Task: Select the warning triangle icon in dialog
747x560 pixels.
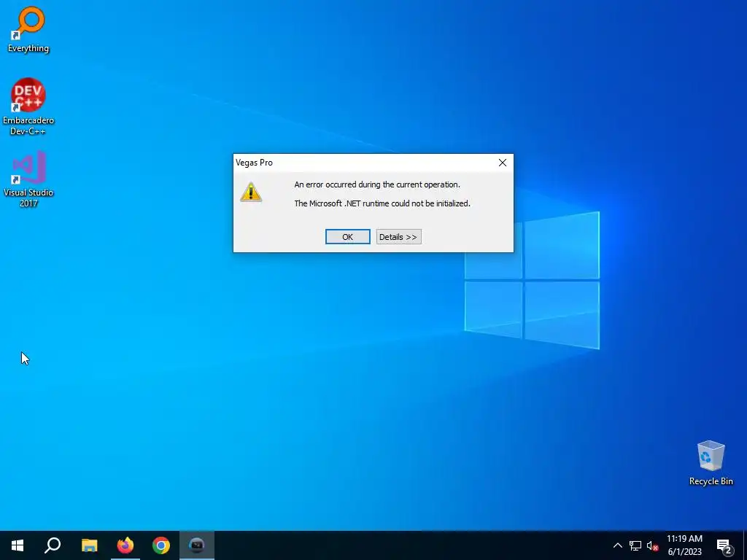Action: pyautogui.click(x=251, y=192)
